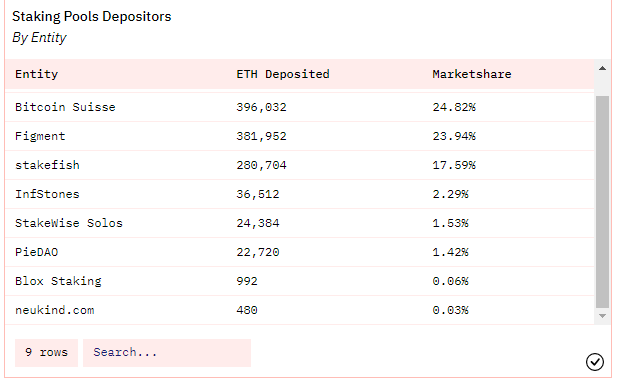
Task: Select the InfStones entity cell
Action: (47, 194)
